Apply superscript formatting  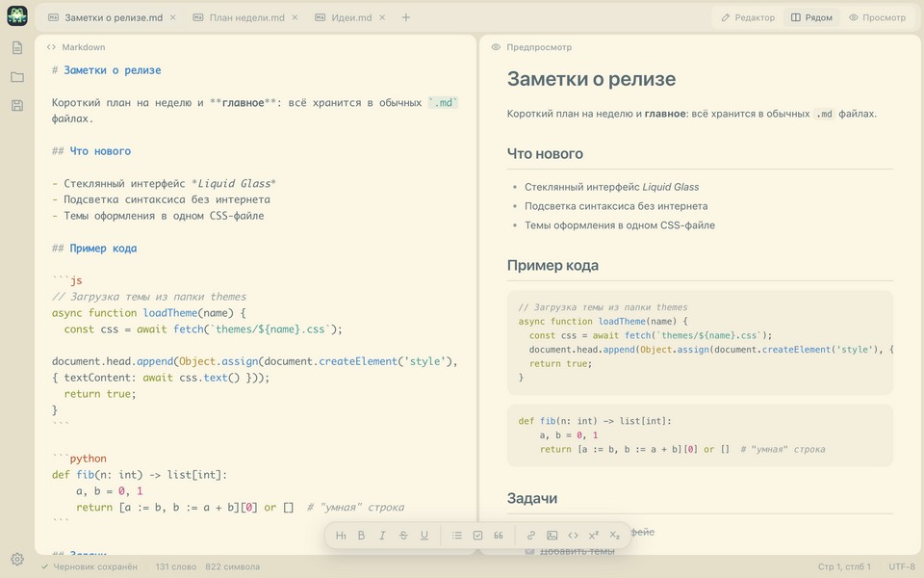click(x=594, y=536)
